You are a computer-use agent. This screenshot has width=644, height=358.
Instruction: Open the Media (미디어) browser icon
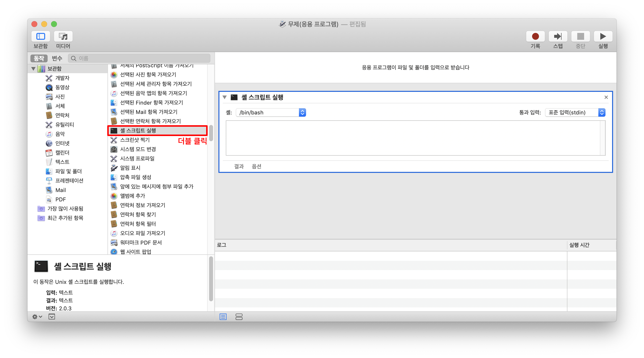63,37
